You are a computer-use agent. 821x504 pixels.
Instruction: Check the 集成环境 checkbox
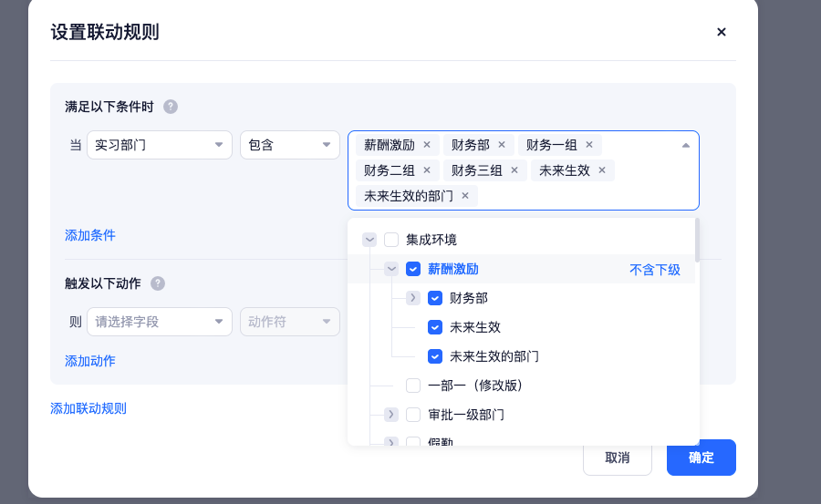pyautogui.click(x=391, y=240)
